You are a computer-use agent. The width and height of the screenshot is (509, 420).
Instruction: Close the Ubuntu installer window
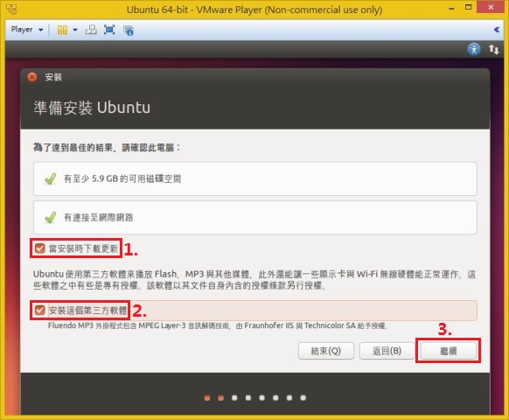(32, 77)
